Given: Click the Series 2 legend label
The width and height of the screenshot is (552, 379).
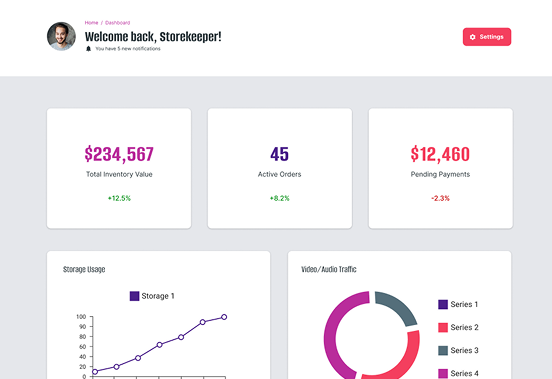Looking at the screenshot, I should tap(464, 327).
